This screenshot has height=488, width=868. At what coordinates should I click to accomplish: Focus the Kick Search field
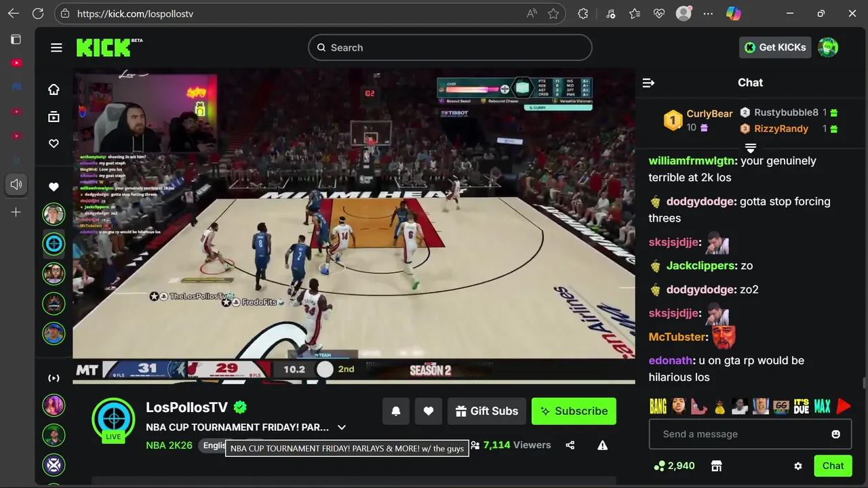point(450,47)
